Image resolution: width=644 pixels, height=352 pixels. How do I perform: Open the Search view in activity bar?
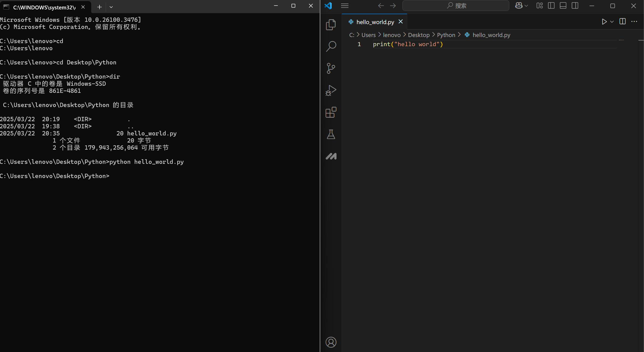[331, 46]
